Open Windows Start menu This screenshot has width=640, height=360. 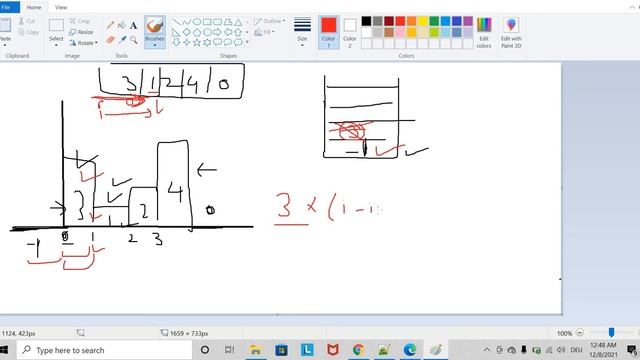(5, 350)
